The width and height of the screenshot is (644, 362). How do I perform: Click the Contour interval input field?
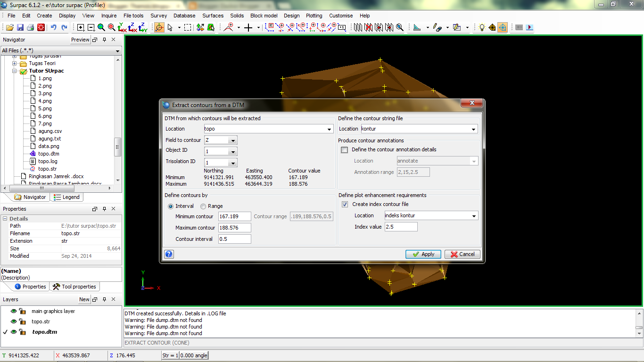click(235, 239)
